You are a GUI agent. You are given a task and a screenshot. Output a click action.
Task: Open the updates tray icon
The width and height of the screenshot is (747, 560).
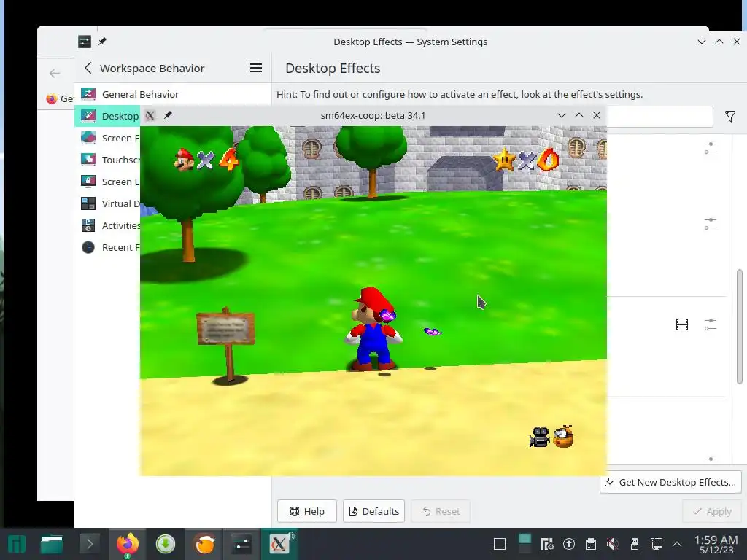click(569, 544)
